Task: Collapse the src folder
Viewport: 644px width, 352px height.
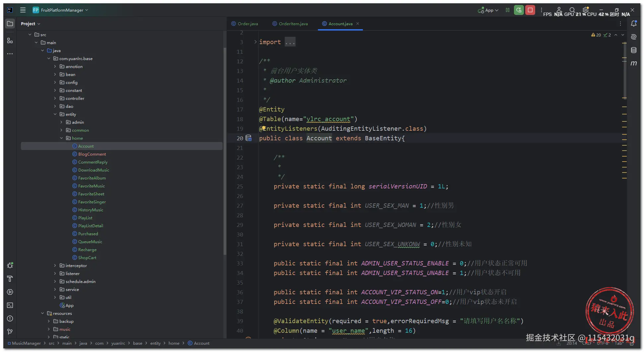Action: (30, 35)
